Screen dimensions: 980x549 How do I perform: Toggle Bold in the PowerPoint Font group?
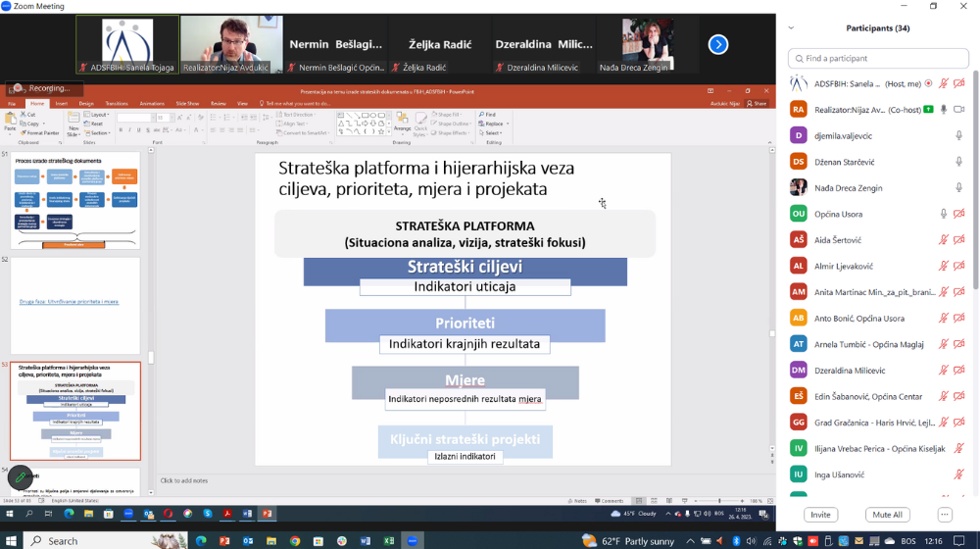(x=121, y=130)
